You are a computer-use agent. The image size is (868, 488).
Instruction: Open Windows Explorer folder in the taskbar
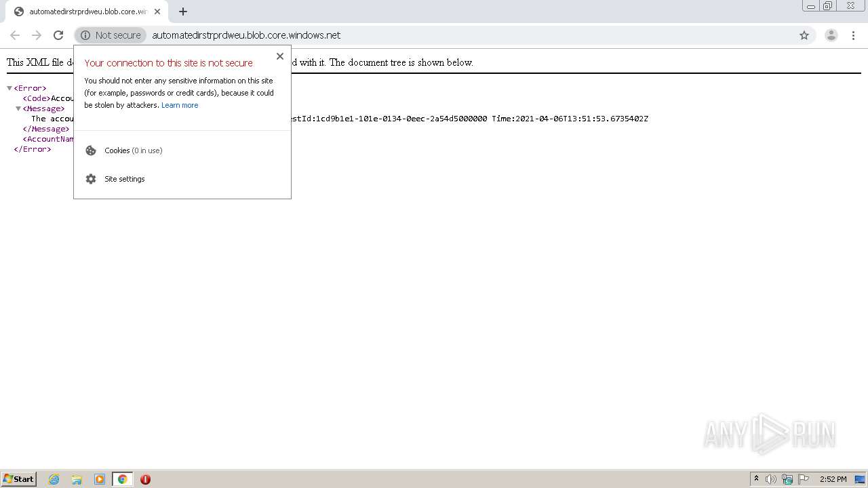[77, 479]
